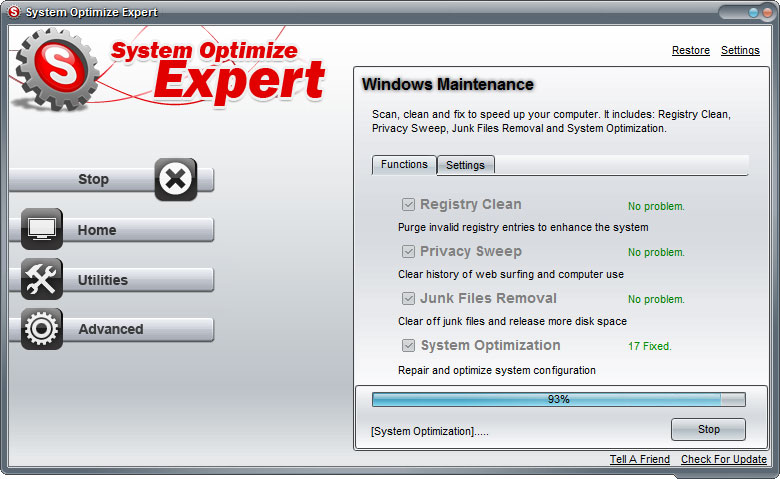The height and width of the screenshot is (479, 780).
Task: Click the Home monitor icon
Action: pos(42,229)
